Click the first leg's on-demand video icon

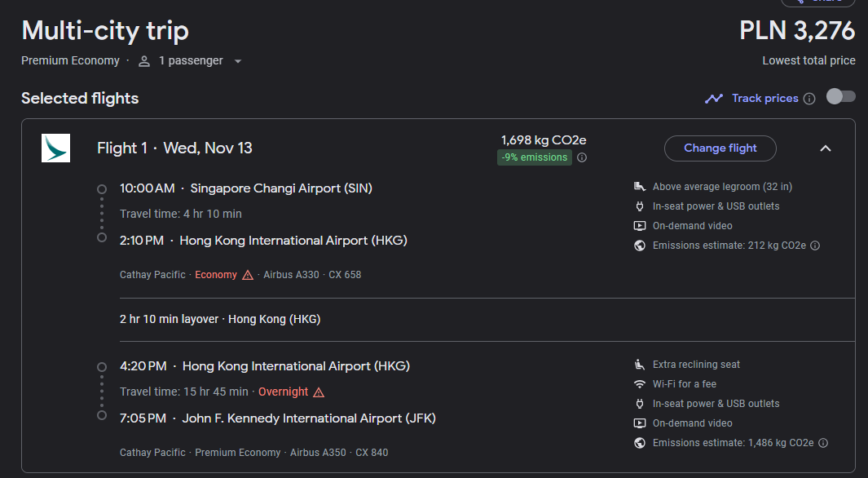[x=639, y=226]
